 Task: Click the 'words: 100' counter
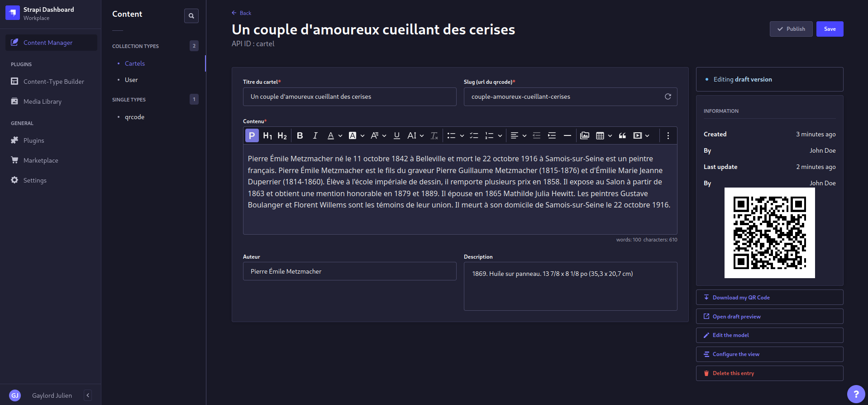[x=629, y=240]
